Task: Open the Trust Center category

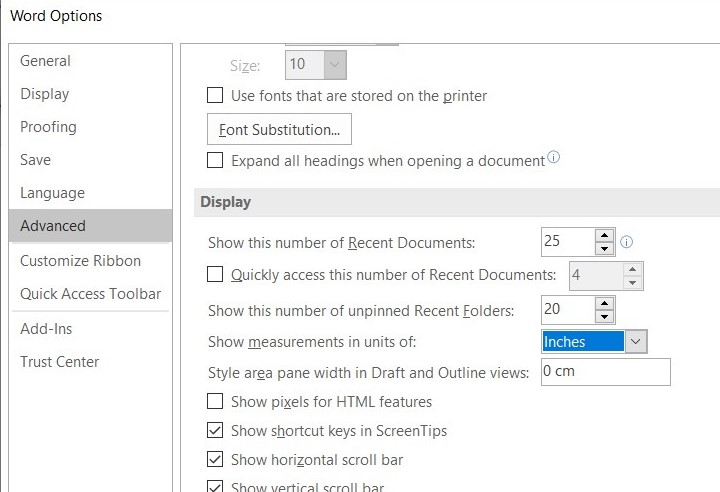Action: coord(90,362)
